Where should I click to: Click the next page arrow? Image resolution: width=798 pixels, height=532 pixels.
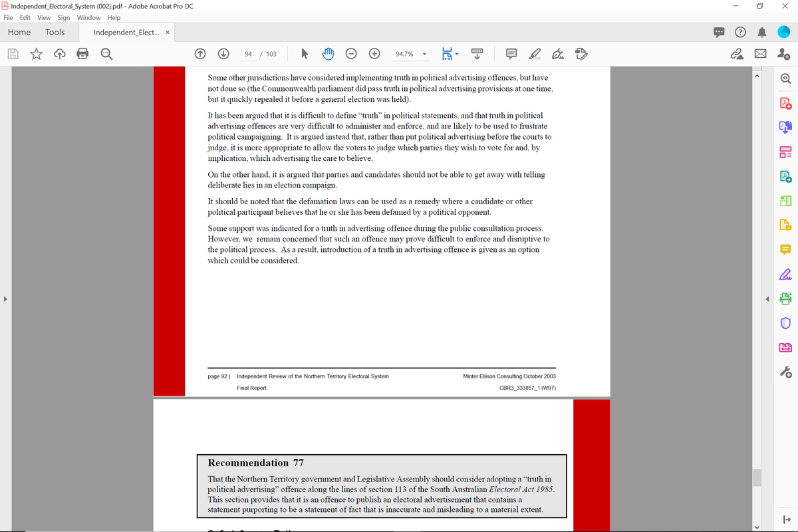(224, 54)
